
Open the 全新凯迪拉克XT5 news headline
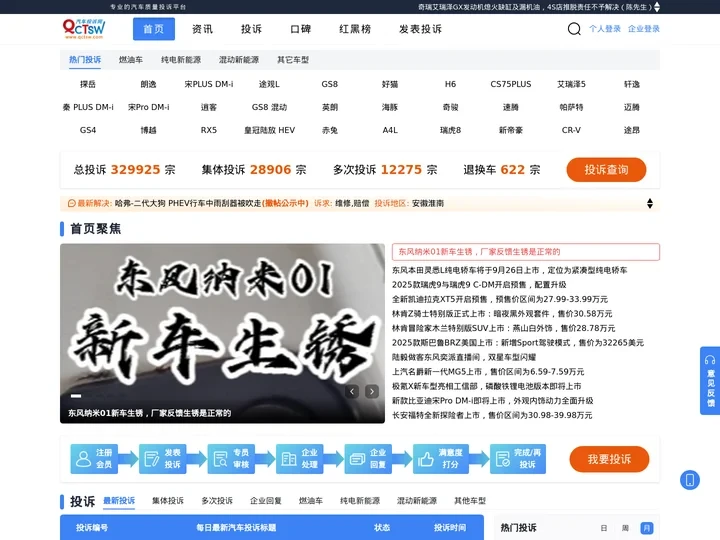500,299
